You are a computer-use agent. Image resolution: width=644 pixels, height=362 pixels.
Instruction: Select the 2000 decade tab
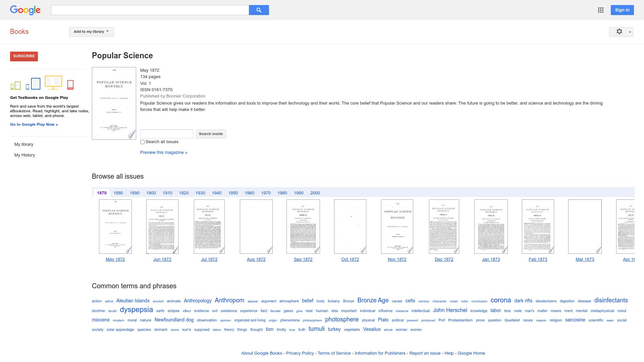[x=315, y=193]
